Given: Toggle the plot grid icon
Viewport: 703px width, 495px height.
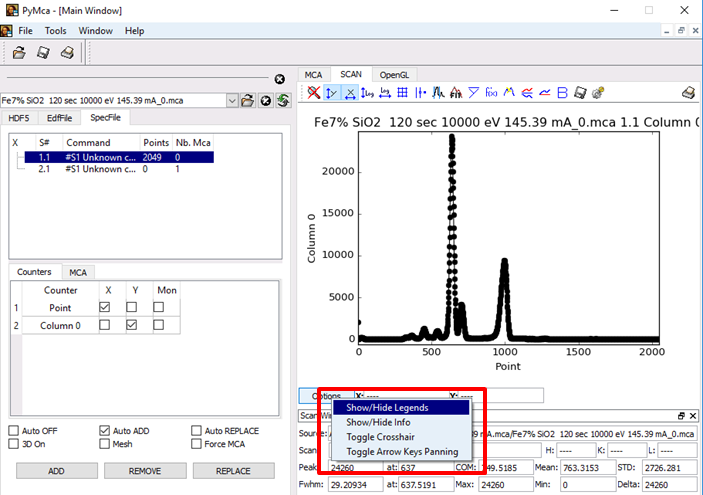Looking at the screenshot, I should click(403, 93).
